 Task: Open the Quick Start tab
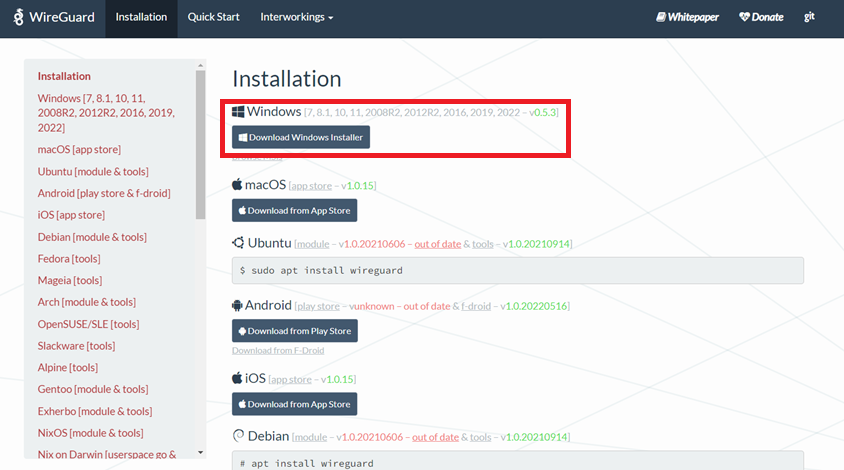tap(213, 18)
